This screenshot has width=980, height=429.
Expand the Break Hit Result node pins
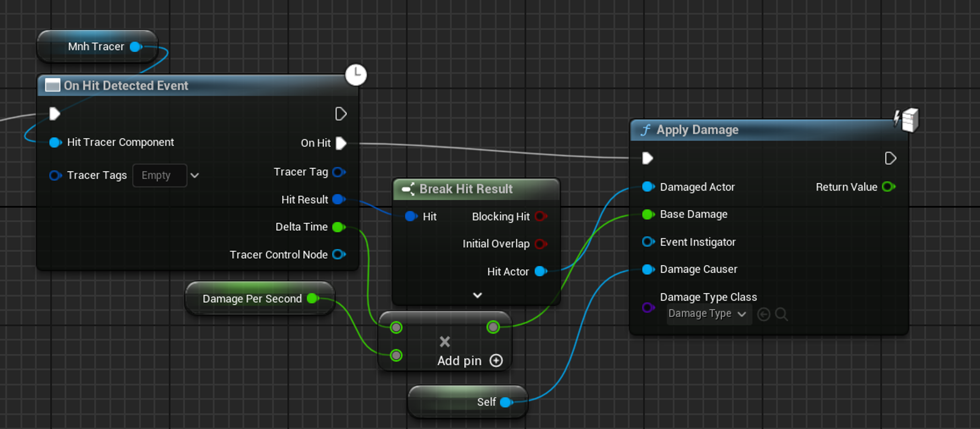477,295
